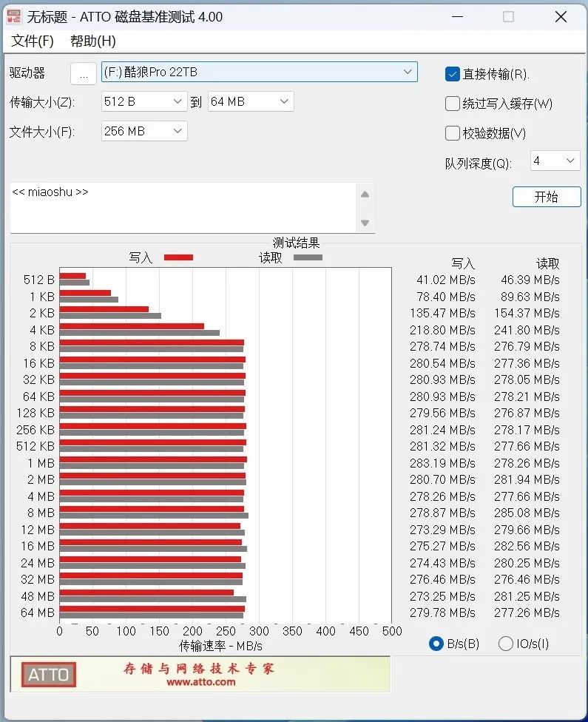The width and height of the screenshot is (588, 722).
Task: Expand the drive dropdown showing 酷狼Pro 22TB
Action: point(259,72)
